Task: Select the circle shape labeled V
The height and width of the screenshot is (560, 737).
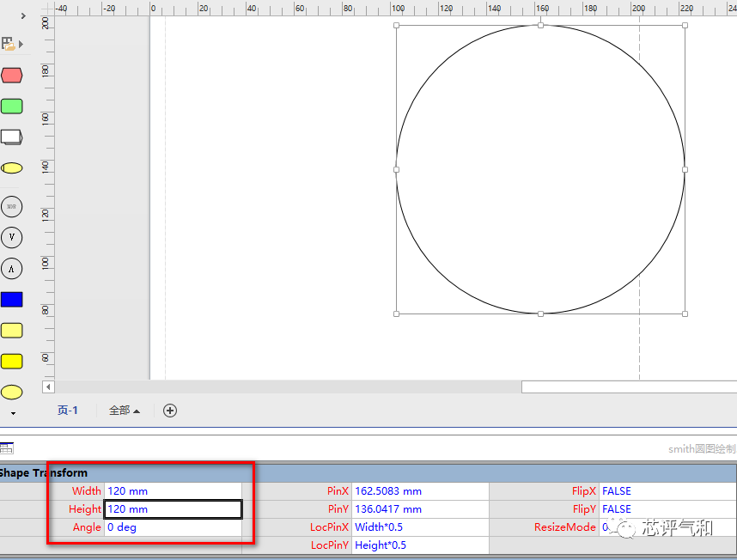Action: pos(12,237)
